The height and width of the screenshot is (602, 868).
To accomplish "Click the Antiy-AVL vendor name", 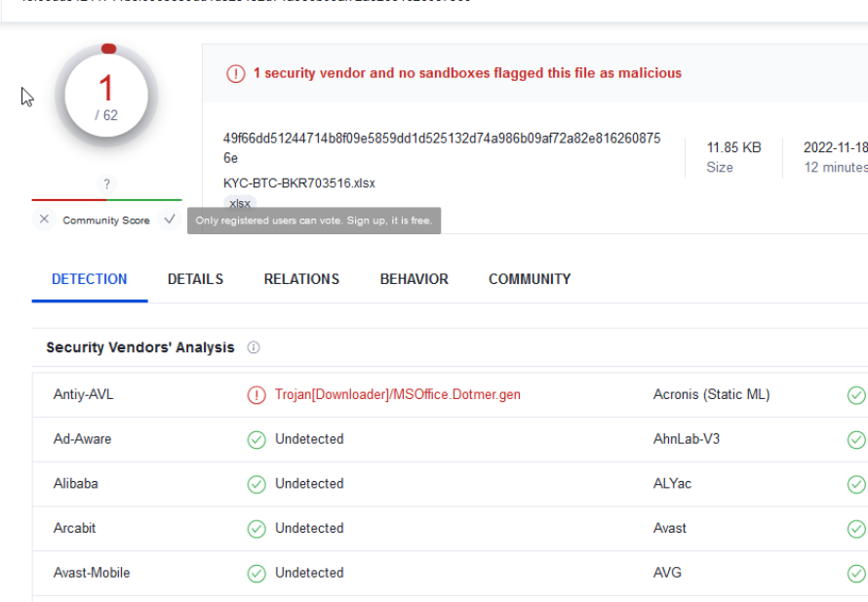I will (x=83, y=394).
